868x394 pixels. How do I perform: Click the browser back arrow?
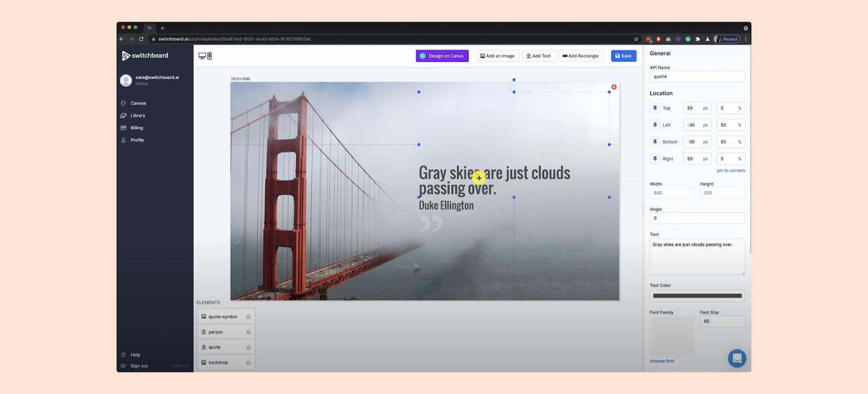pos(122,39)
